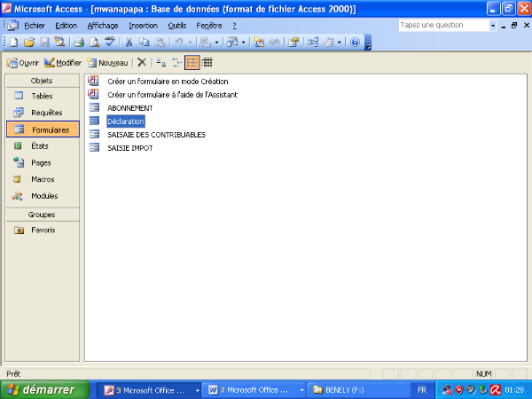The width and height of the screenshot is (532, 399).
Task: Open the help question box dropdown arrow
Action: (493, 26)
